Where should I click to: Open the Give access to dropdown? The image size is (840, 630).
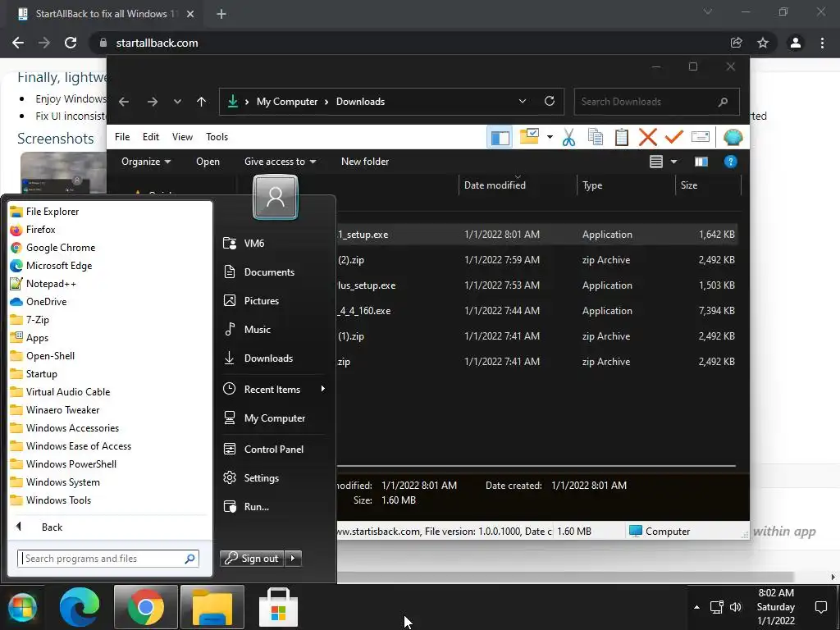(280, 162)
